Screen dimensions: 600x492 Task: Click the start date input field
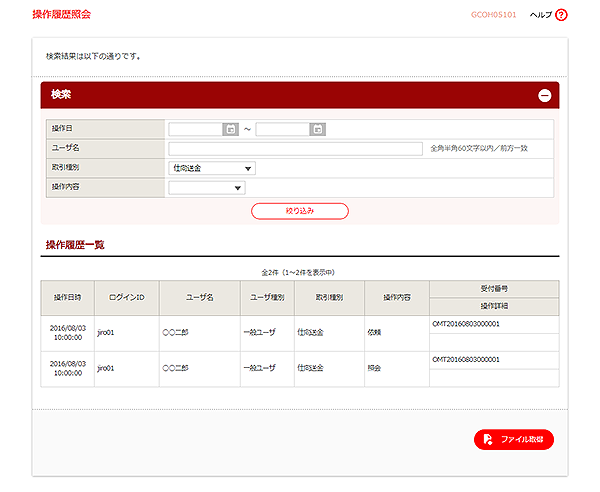196,129
